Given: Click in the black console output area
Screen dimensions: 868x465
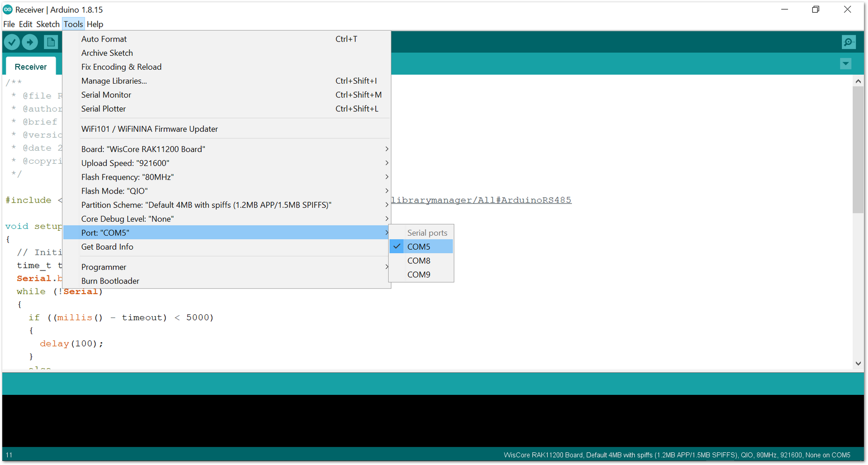Looking at the screenshot, I should pyautogui.click(x=433, y=421).
